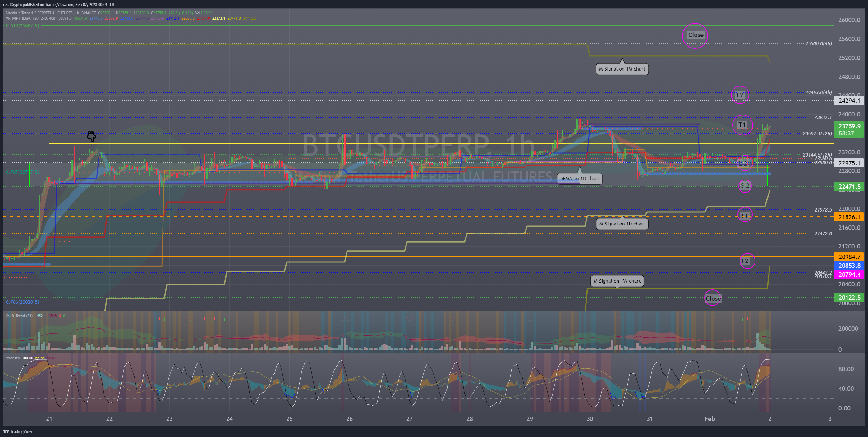The height and width of the screenshot is (437, 868).
Task: Select the circled 'S 2' label
Action: tap(745, 185)
